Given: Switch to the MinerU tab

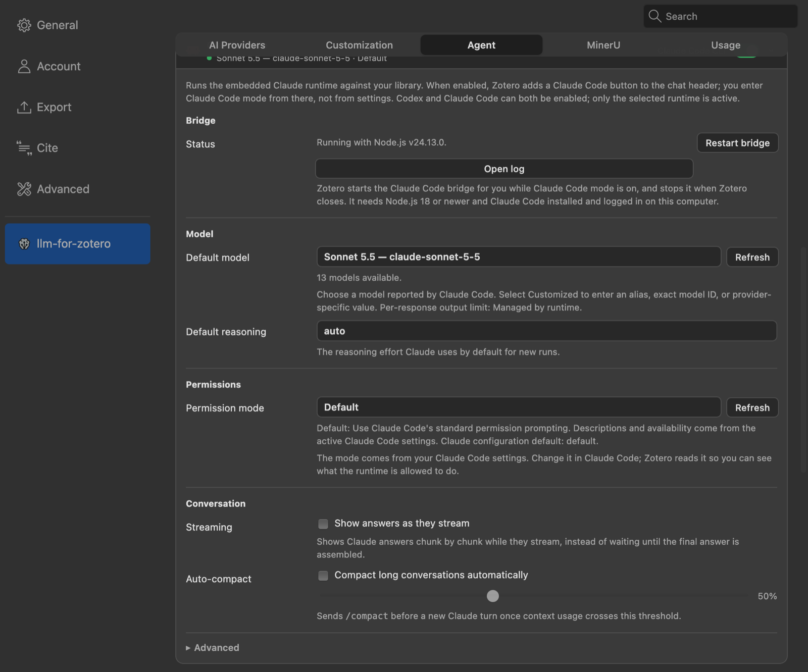Looking at the screenshot, I should 603,45.
